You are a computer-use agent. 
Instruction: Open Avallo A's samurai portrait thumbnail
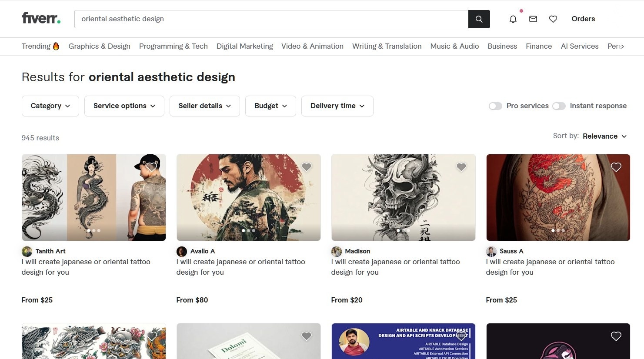coord(249,197)
